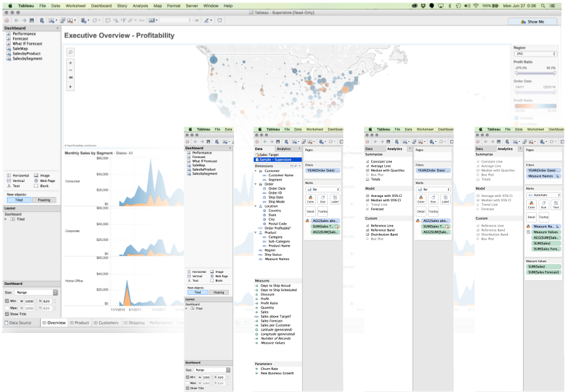This screenshot has height=392, width=565.
Task: Expand the map toolbar arrow flyout
Action: point(71,87)
